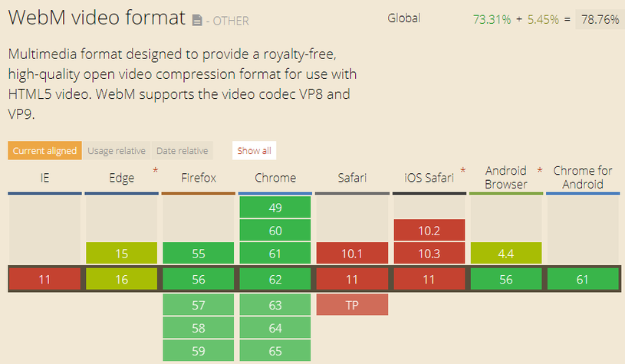
Task: Click the red asterisk next to Edge
Action: tap(156, 170)
